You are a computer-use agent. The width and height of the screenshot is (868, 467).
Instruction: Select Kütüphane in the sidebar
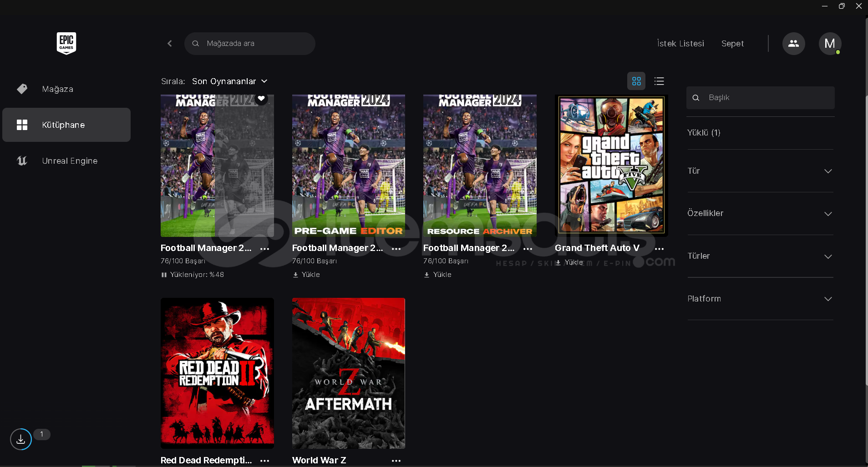66,125
